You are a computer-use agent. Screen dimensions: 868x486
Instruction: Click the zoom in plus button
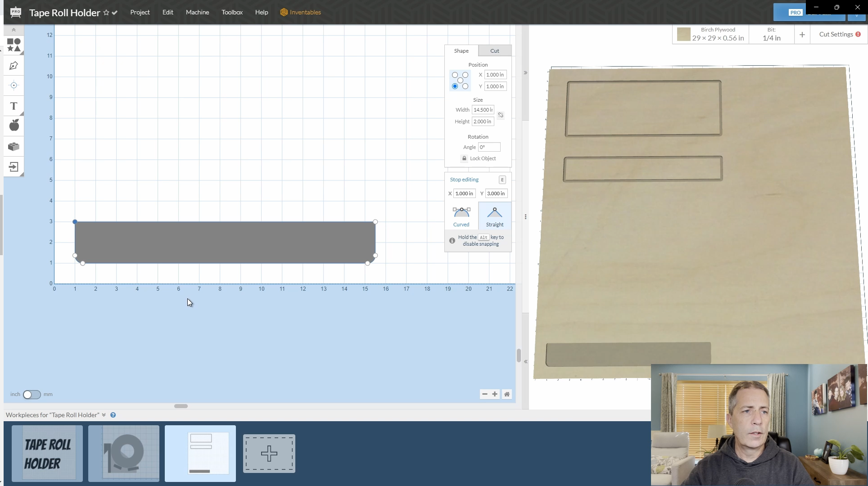point(495,394)
